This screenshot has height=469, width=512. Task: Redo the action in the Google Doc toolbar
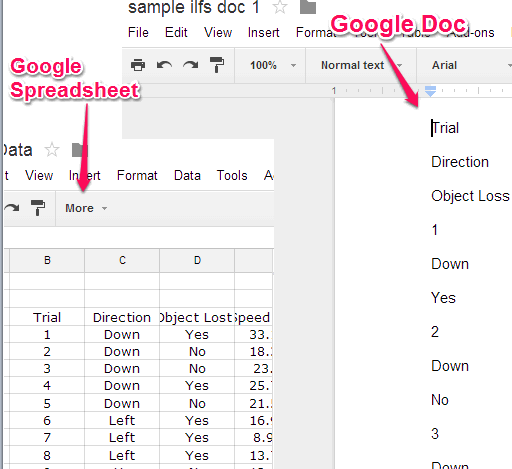[191, 65]
